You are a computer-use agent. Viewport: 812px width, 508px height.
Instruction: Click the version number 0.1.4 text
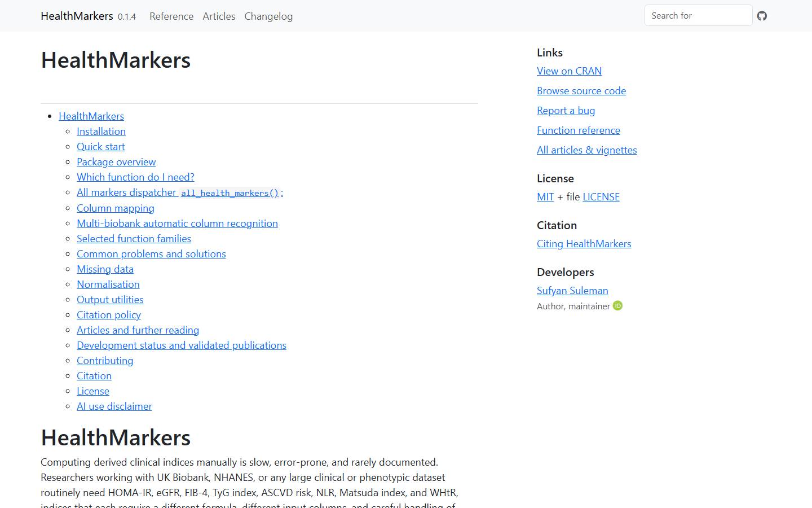[127, 17]
